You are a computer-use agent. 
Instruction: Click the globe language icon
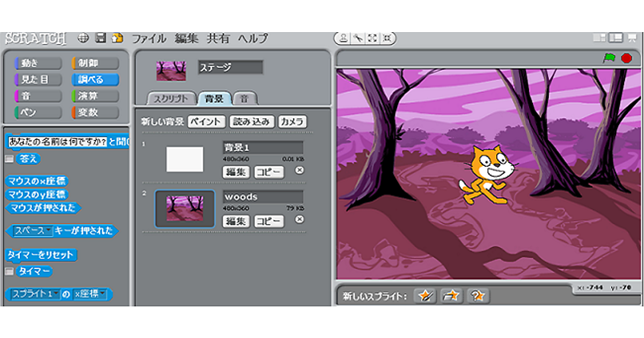click(83, 38)
